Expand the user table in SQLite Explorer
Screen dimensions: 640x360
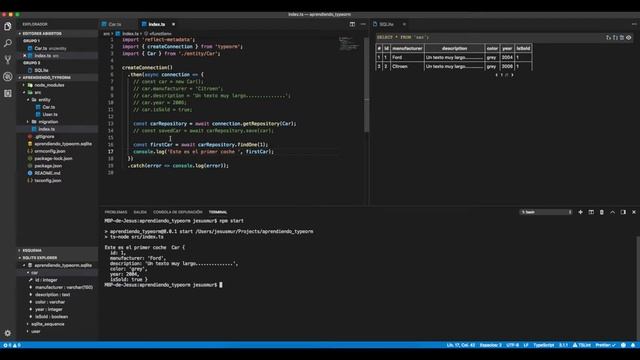(x=36, y=331)
